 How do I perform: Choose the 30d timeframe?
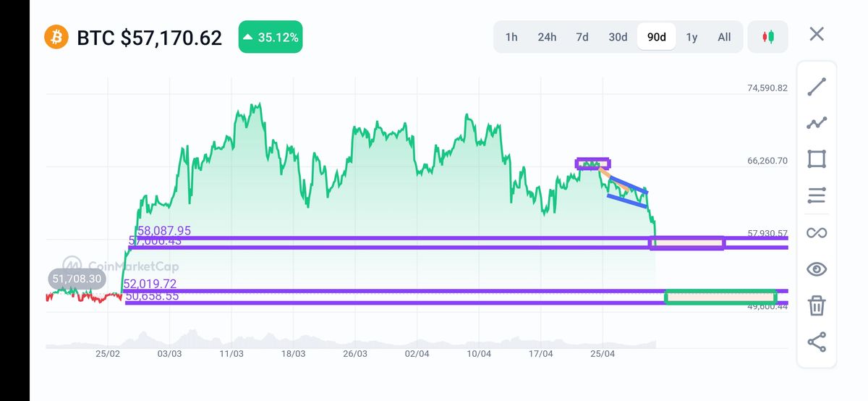(x=618, y=37)
